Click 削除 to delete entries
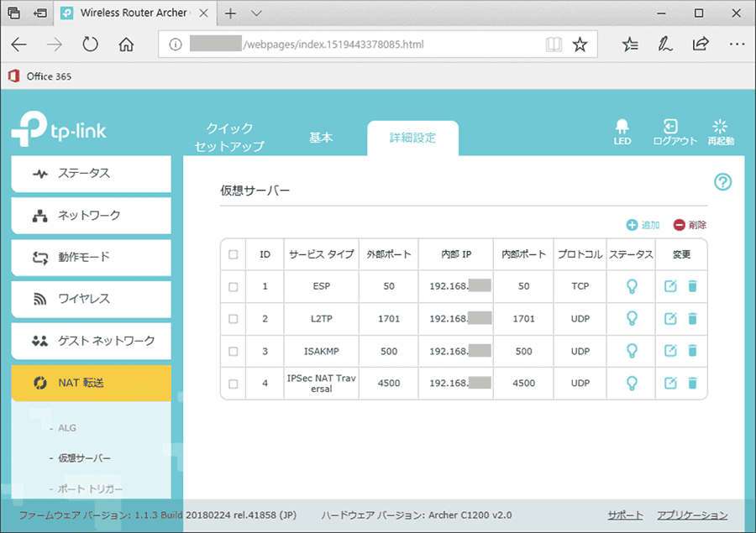 click(690, 225)
